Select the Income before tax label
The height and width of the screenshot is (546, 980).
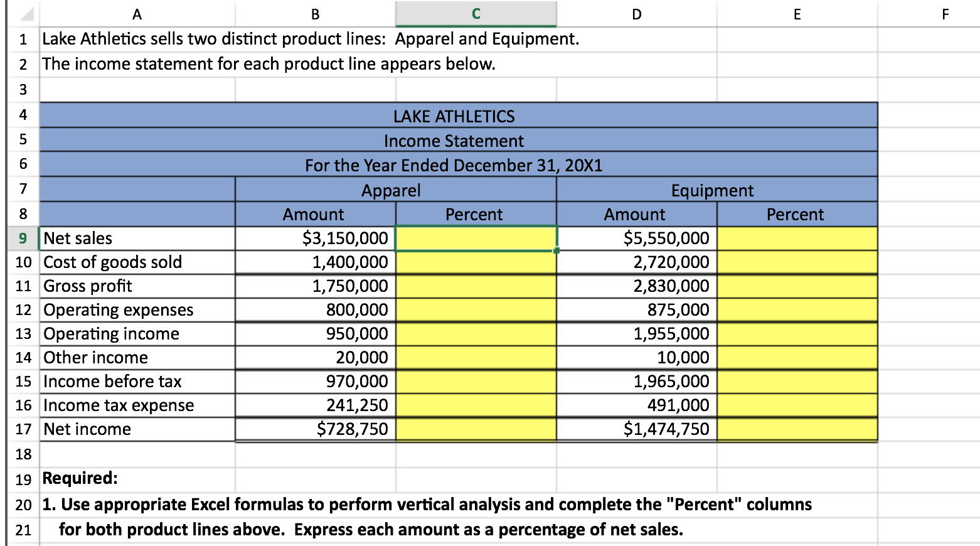[x=137, y=382]
